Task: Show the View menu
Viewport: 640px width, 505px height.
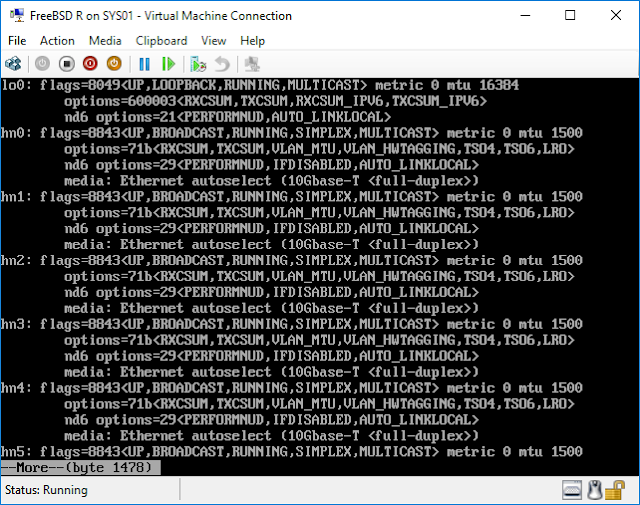Action: (213, 41)
